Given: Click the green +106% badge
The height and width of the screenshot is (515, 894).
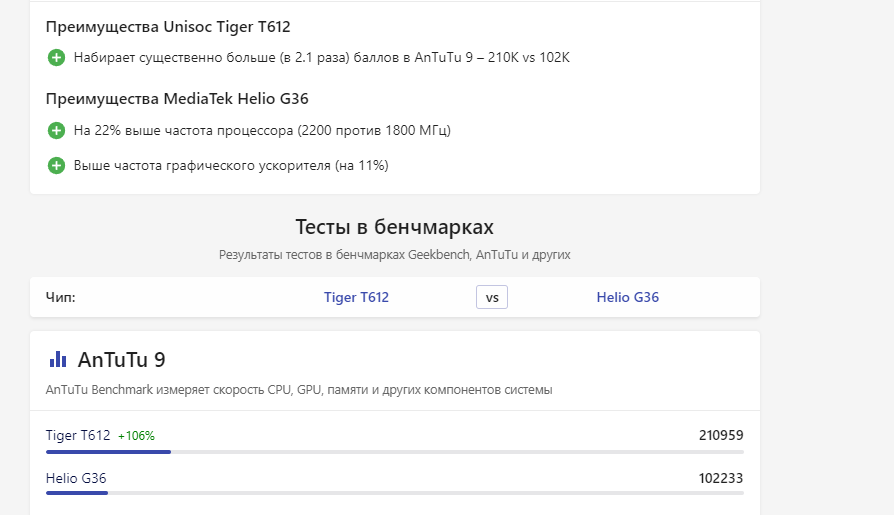Looking at the screenshot, I should pos(136,436).
